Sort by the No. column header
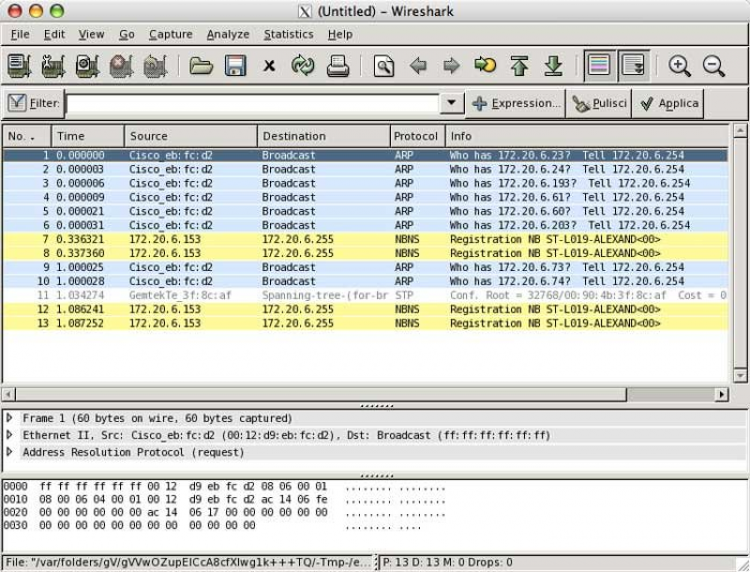Image resolution: width=750 pixels, height=572 pixels. click(x=27, y=136)
